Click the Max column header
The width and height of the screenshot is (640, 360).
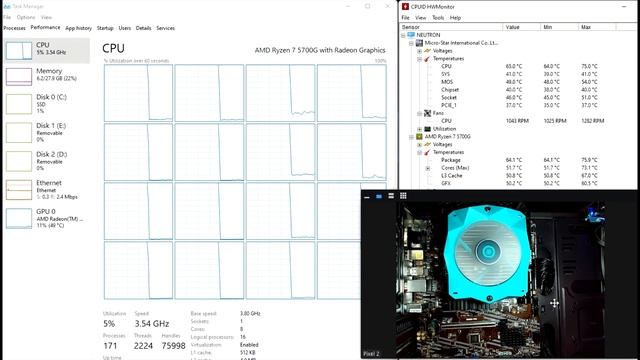coord(597,27)
